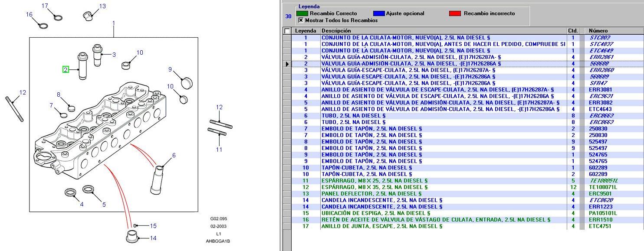Screen dimensions: 644x251
Task: Click the red Recambio incorrecto swatch
Action: [455, 13]
